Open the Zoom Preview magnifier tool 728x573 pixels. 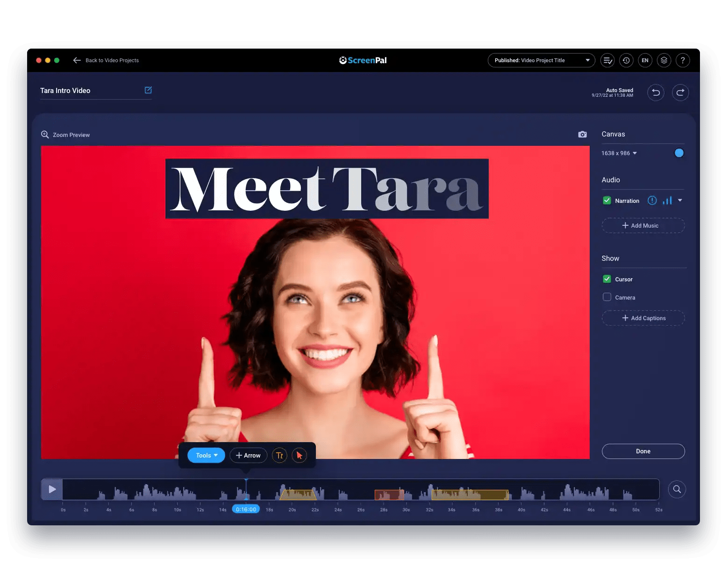pos(45,135)
